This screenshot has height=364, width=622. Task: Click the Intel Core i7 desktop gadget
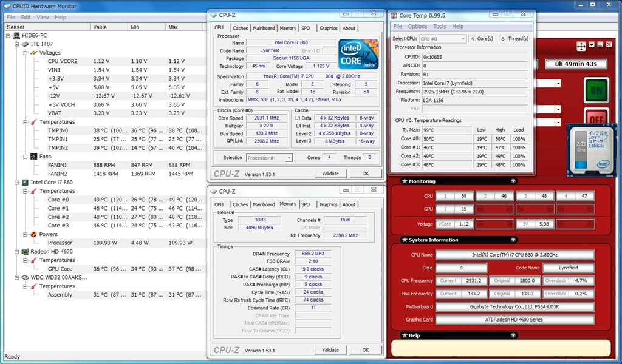592,149
